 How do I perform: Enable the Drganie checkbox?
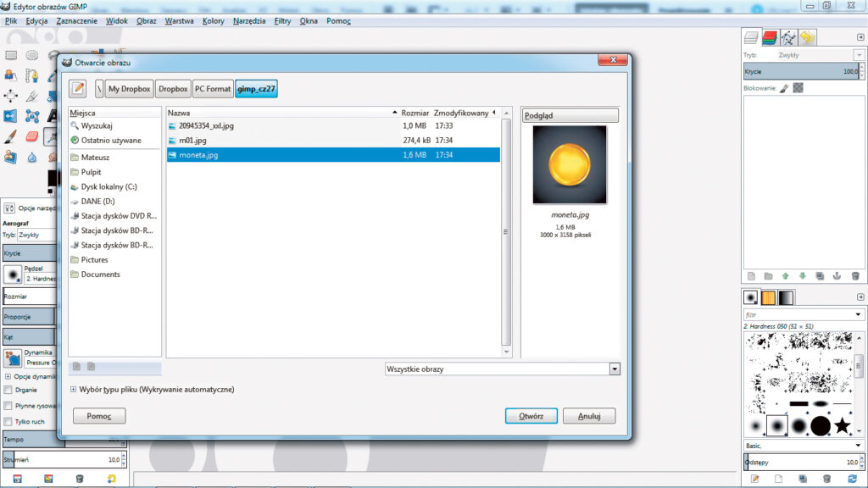[8, 391]
